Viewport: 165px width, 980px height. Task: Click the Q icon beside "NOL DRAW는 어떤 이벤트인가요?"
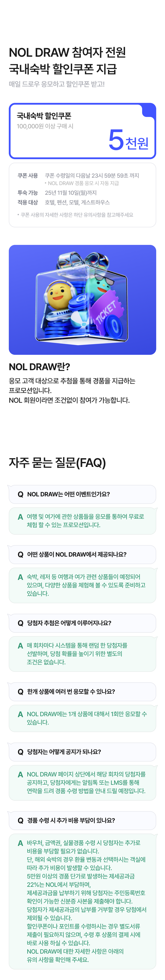(21, 494)
